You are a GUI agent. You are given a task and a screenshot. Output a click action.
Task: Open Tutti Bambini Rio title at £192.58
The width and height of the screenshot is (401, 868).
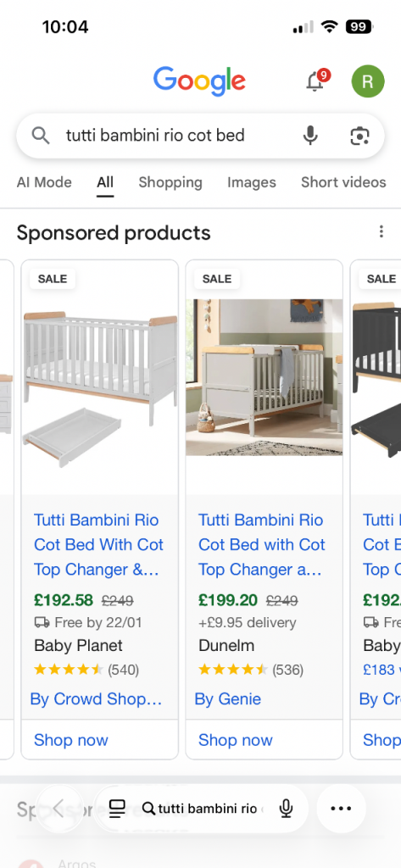click(98, 545)
